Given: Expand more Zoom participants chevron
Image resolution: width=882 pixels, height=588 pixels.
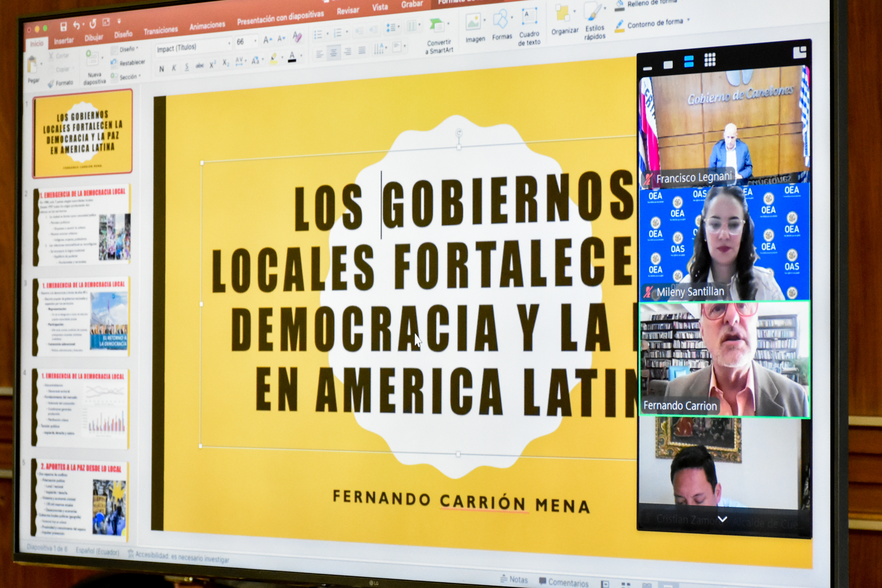Looking at the screenshot, I should click(x=722, y=519).
